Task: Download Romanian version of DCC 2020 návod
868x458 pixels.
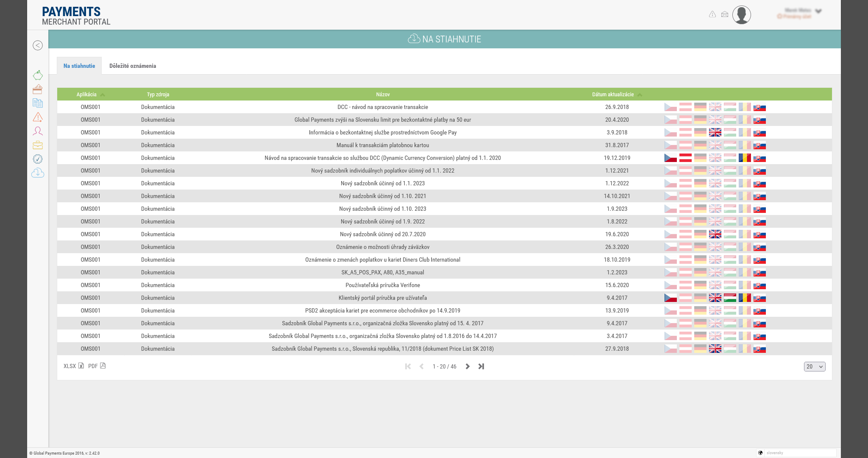Action: pyautogui.click(x=745, y=158)
